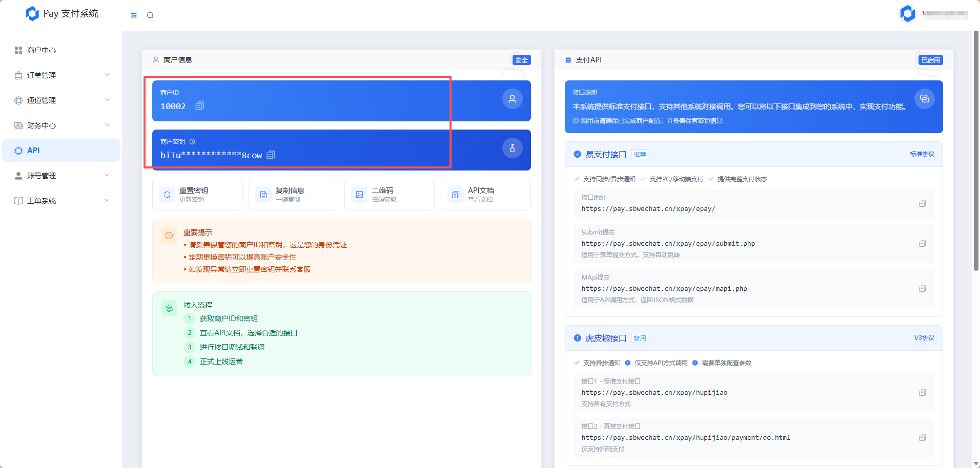
Task: Click the 重置密钥 button
Action: [197, 195]
